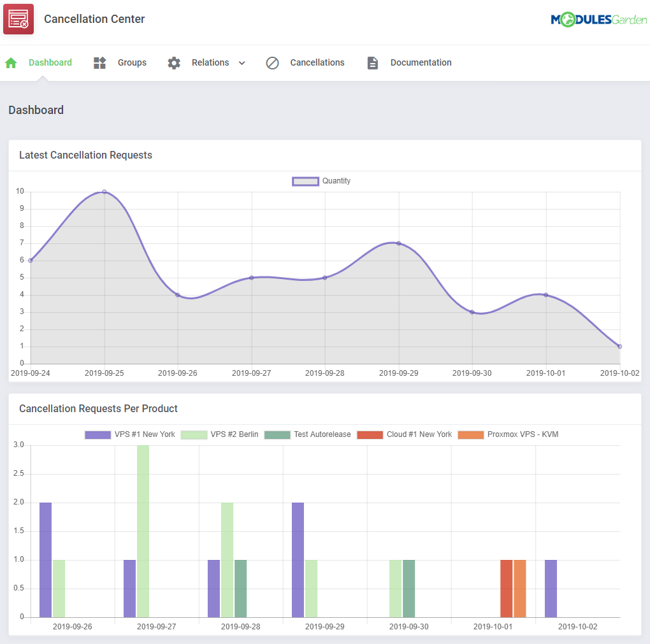Open the Documentation link
The image size is (650, 644).
point(421,62)
